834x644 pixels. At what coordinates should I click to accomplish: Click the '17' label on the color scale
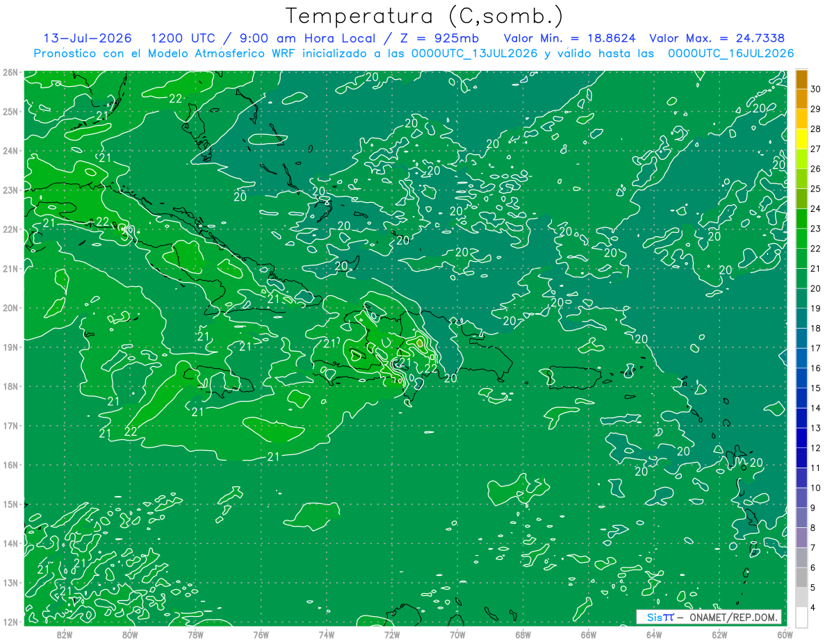click(x=816, y=348)
